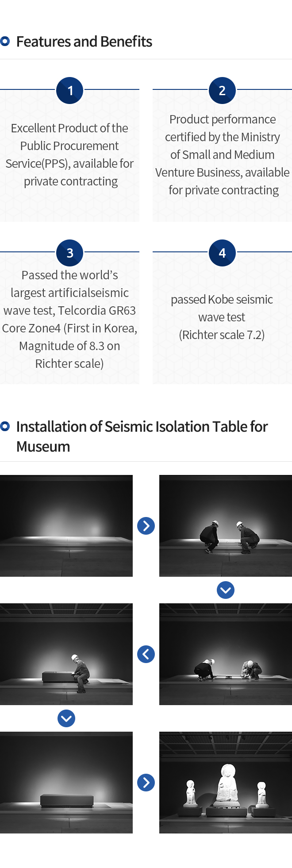Viewport: 292px width, 868px height.
Task: Click right arrow before Buddha statues photo
Action: coord(146,783)
